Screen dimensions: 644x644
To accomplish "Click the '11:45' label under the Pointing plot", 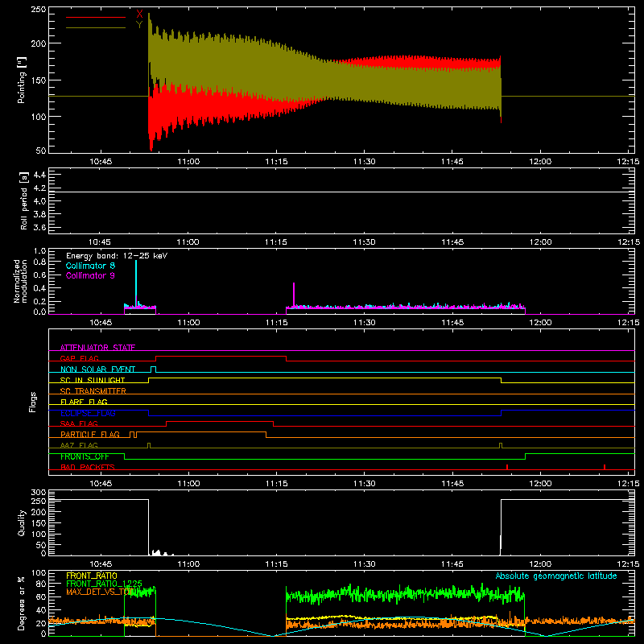I will point(452,162).
